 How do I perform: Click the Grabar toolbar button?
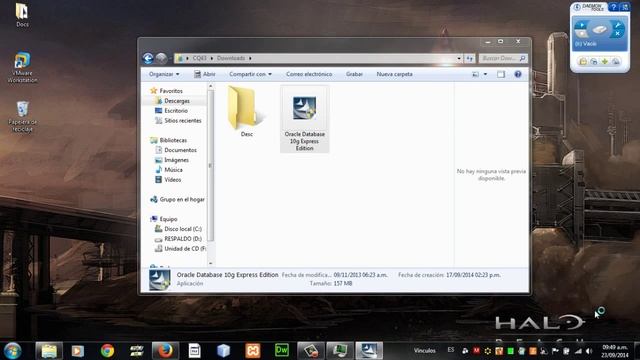(x=354, y=74)
